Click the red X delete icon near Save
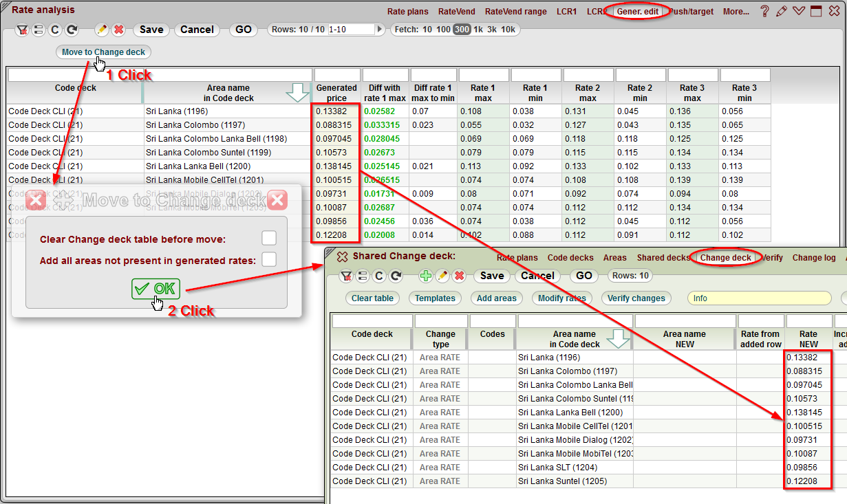The height and width of the screenshot is (504, 847). click(118, 30)
